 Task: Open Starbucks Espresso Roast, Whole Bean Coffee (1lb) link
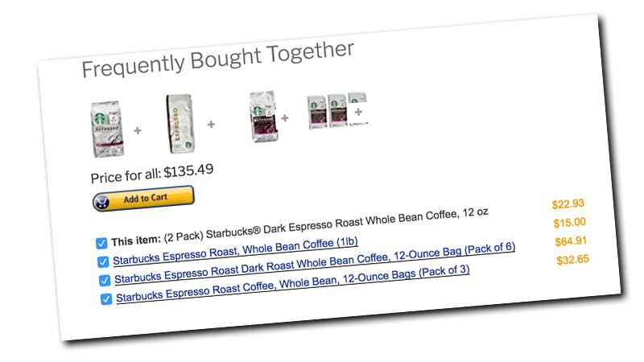pos(235,250)
